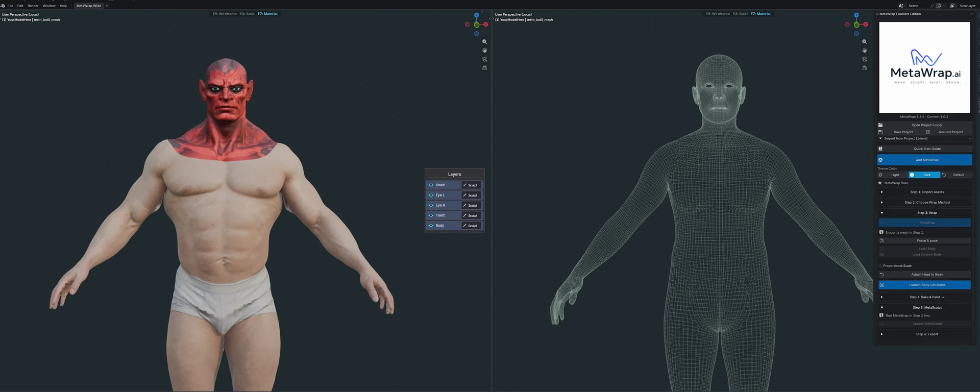Screen dimensions: 980x392
Task: Enable the Proportional Scale checkbox
Action: point(880,266)
